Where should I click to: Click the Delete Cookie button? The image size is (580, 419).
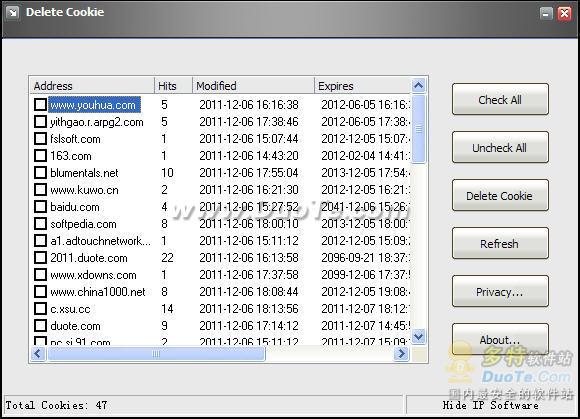(500, 196)
